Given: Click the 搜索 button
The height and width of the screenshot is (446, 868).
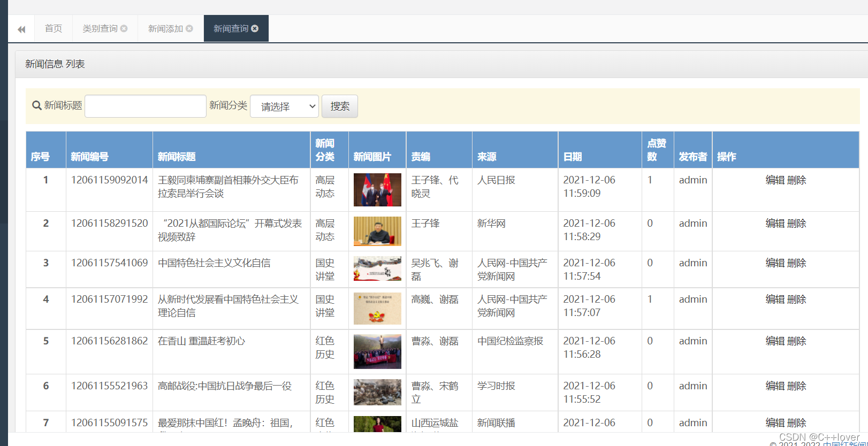Looking at the screenshot, I should (x=340, y=106).
